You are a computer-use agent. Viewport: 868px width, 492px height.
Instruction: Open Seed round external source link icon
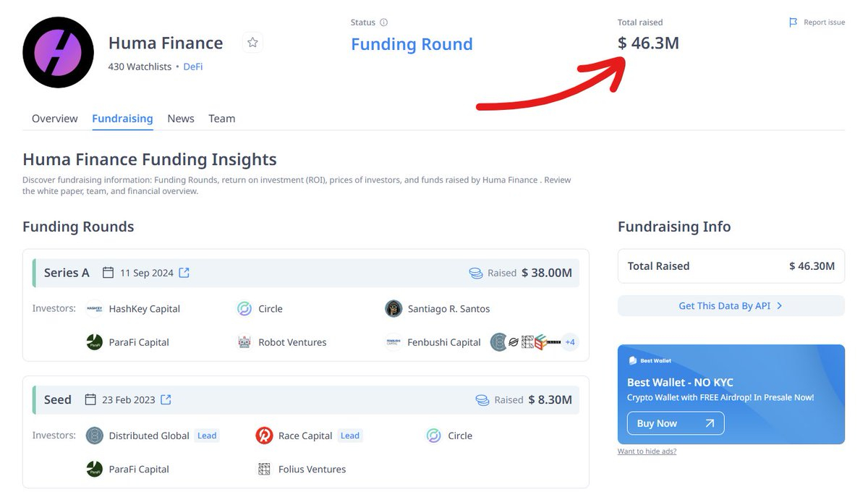coord(166,399)
